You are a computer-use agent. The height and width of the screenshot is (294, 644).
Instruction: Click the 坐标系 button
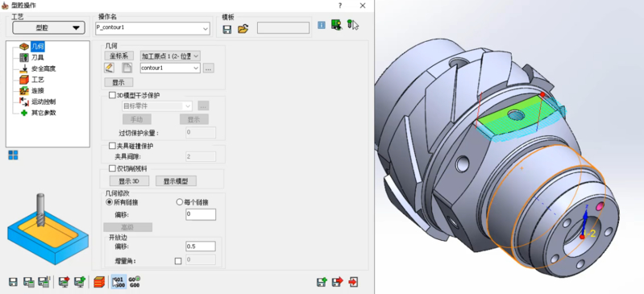tap(118, 56)
